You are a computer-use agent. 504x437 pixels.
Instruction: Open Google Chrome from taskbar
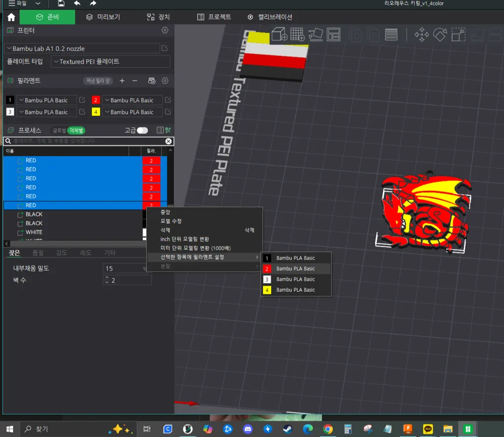pos(328,429)
